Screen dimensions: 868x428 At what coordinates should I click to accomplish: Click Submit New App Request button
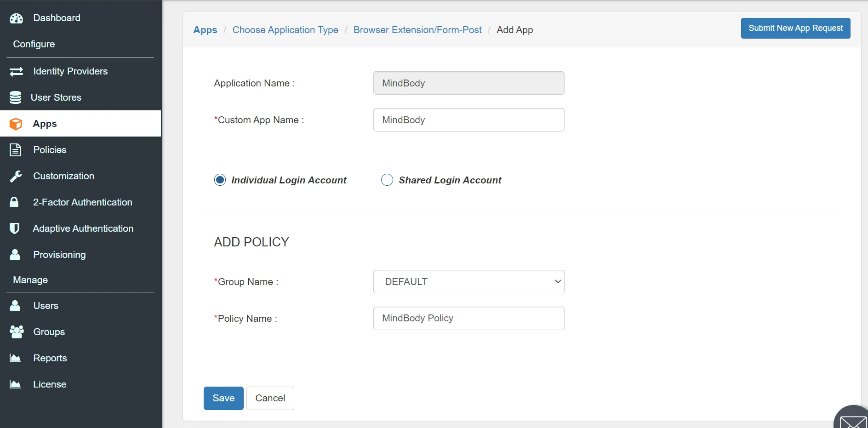tap(795, 28)
